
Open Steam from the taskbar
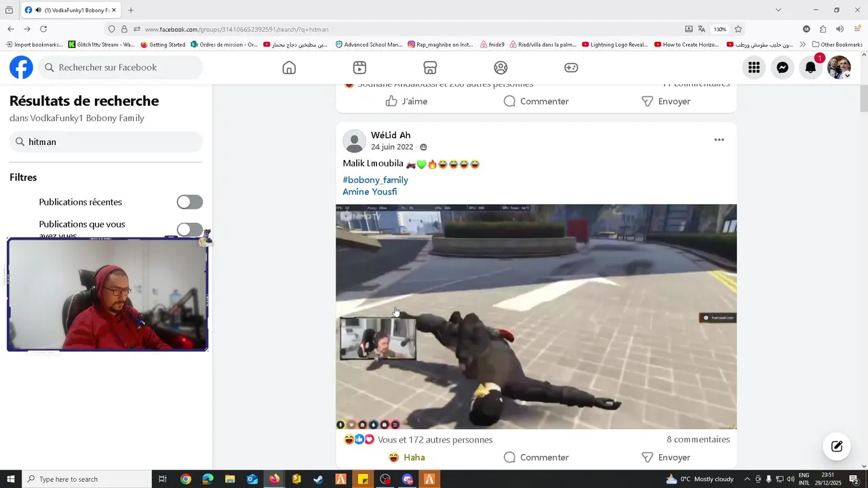[318, 479]
